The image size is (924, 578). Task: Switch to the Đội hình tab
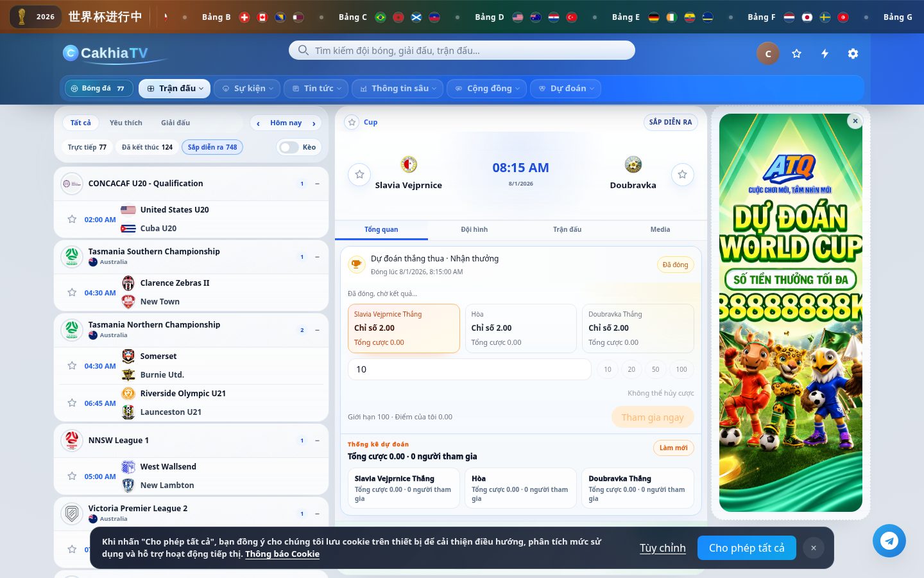pos(474,229)
